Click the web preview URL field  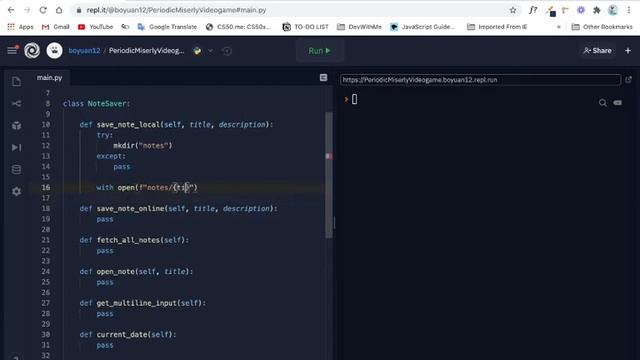(x=480, y=80)
